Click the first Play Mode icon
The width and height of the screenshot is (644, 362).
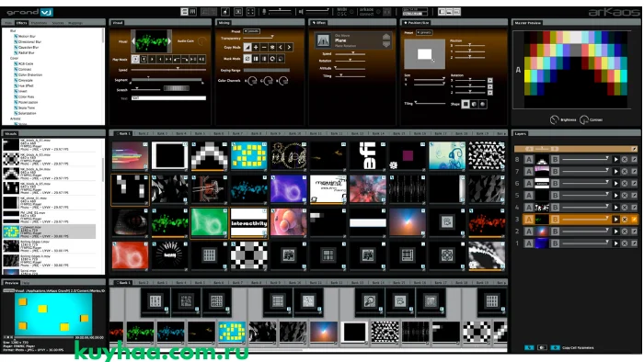pos(135,59)
